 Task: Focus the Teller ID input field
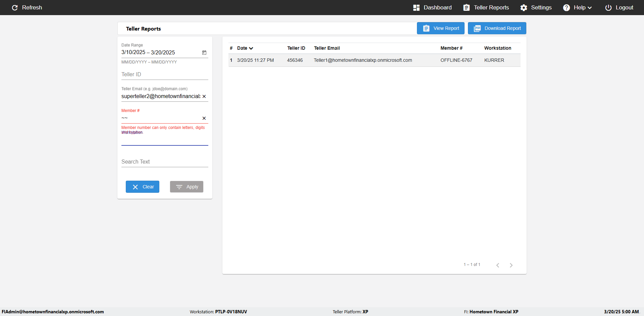pyautogui.click(x=165, y=75)
